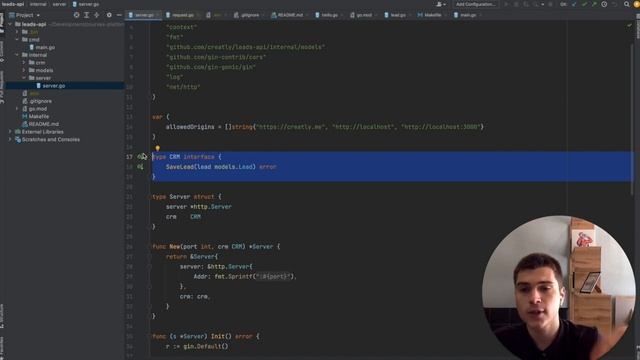Click internal in the breadcrumb bar
The width and height of the screenshot is (640, 360).
[38, 4]
